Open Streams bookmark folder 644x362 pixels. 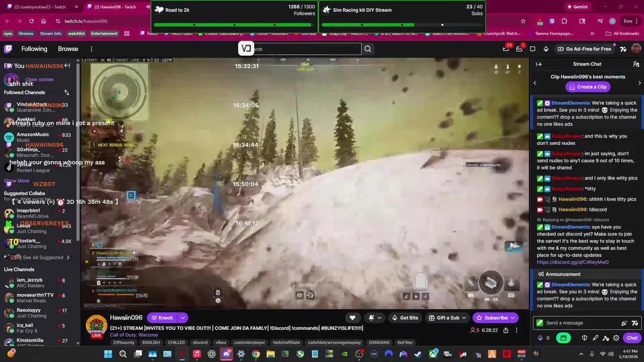(26, 34)
